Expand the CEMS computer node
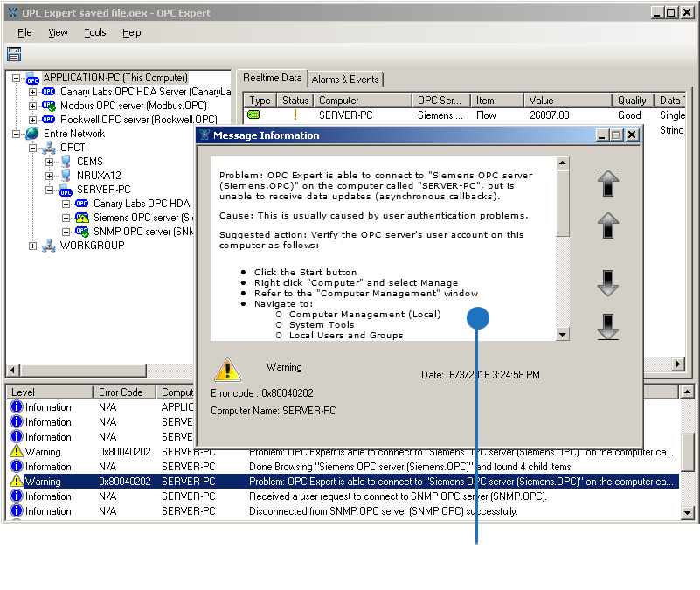 coord(50,162)
